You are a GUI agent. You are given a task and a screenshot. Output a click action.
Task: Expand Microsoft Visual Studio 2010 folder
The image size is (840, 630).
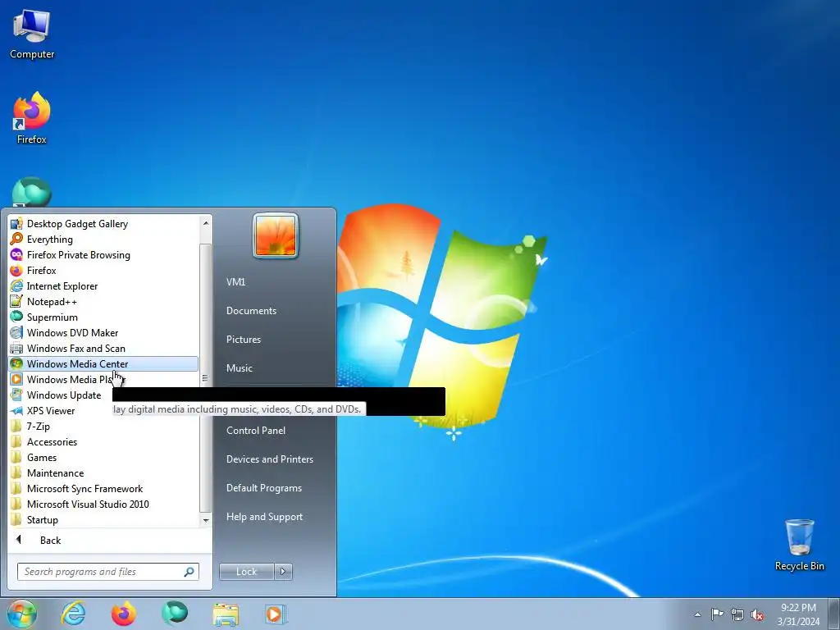coord(103,504)
